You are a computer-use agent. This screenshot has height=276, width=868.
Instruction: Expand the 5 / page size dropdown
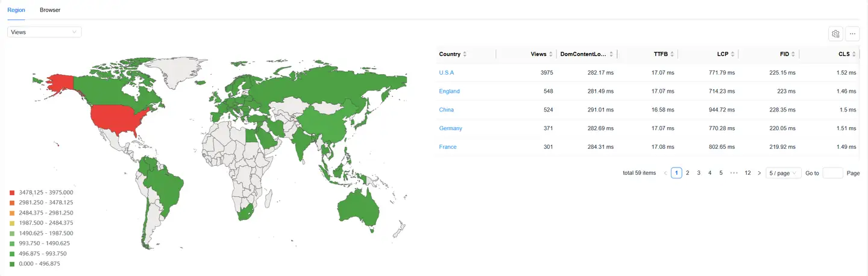(x=783, y=173)
